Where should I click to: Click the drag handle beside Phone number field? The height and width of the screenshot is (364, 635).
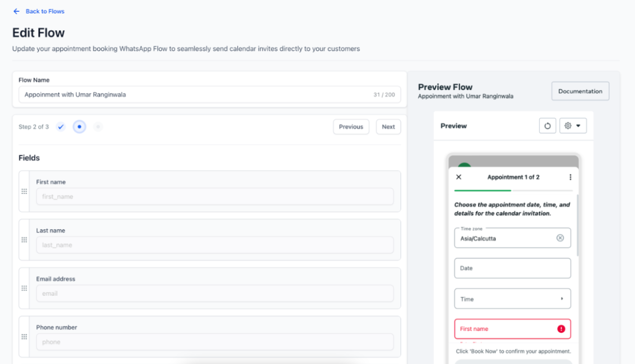pyautogui.click(x=24, y=337)
